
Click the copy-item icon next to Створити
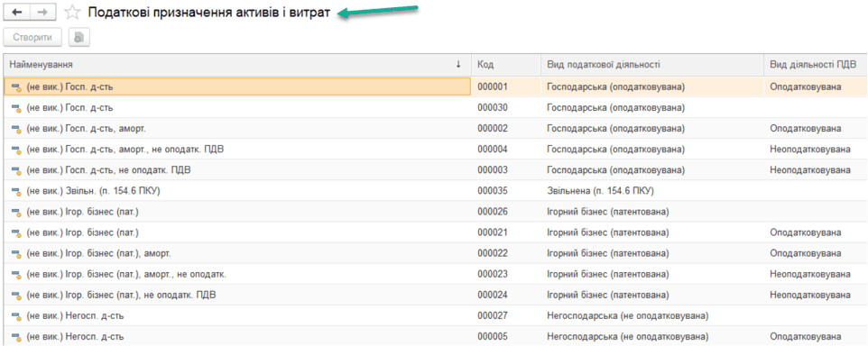point(79,38)
